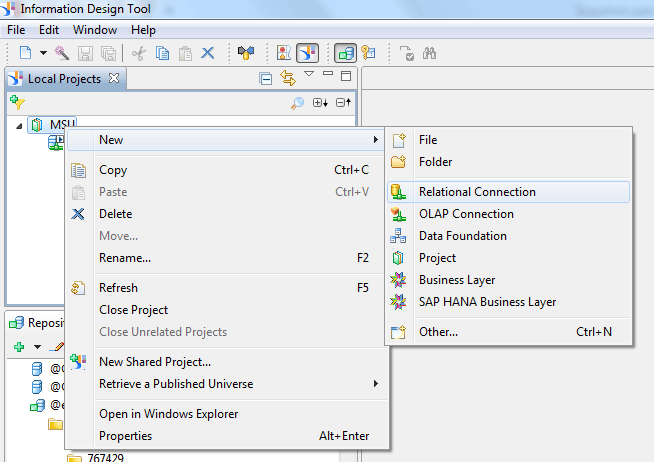Image resolution: width=654 pixels, height=462 pixels.
Task: Open dropdown arrow beside green plus icon
Action: [37, 347]
